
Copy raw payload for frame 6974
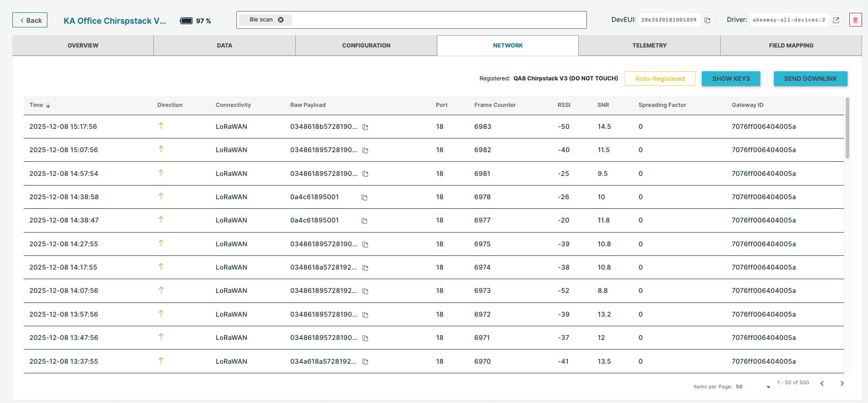click(365, 268)
